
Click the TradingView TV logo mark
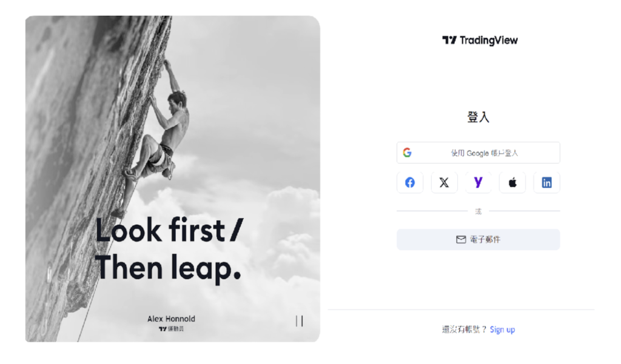[x=449, y=40]
